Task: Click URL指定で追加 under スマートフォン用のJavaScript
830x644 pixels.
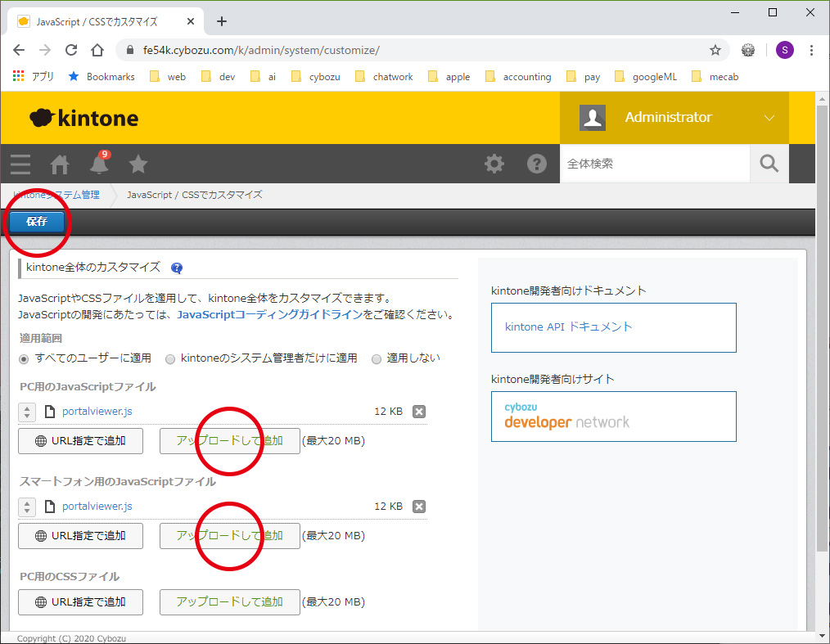Action: pos(80,535)
